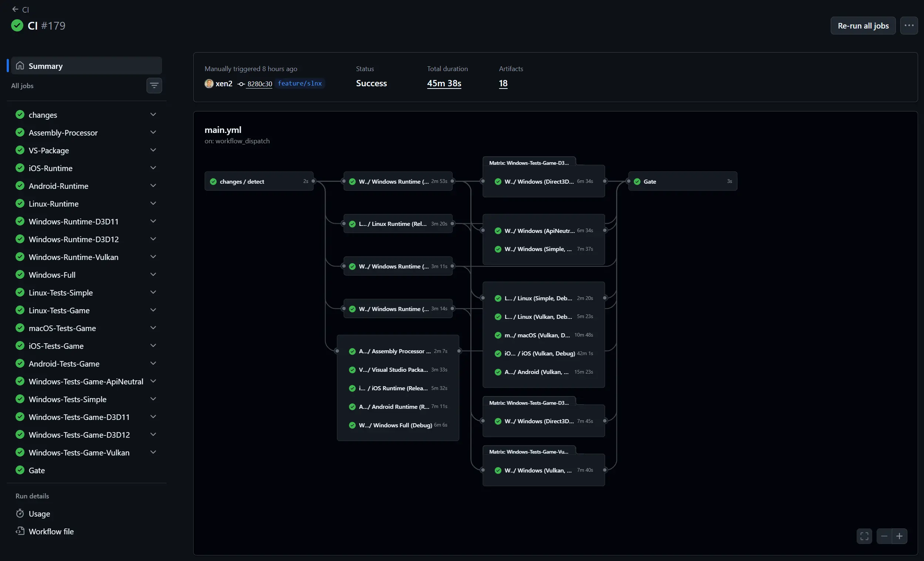
Task: Expand Linux-Runtime job chevron
Action: click(x=153, y=203)
